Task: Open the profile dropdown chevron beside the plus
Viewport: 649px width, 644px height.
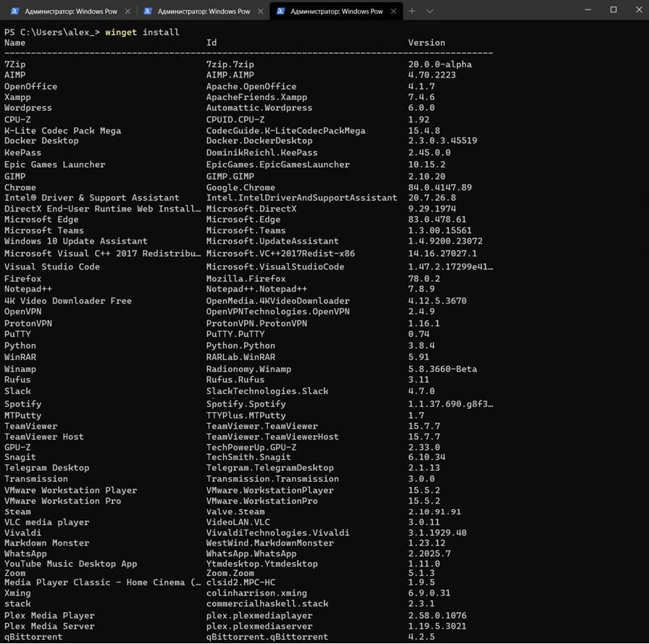Action: click(430, 11)
